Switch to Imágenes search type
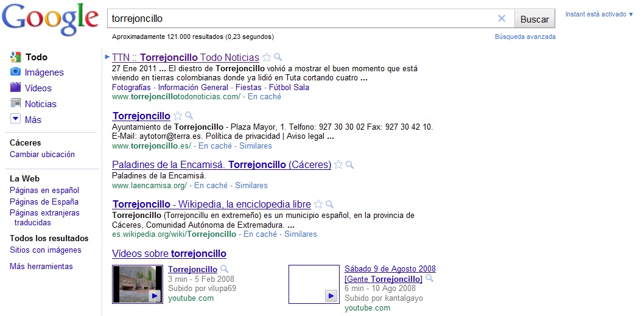Viewport: 644px width, 316px height. click(x=44, y=72)
